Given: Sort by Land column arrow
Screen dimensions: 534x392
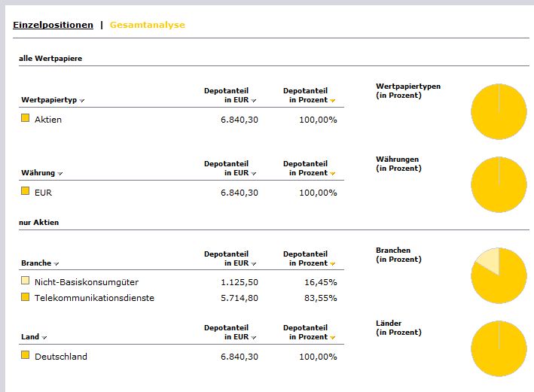Looking at the screenshot, I should tap(44, 338).
